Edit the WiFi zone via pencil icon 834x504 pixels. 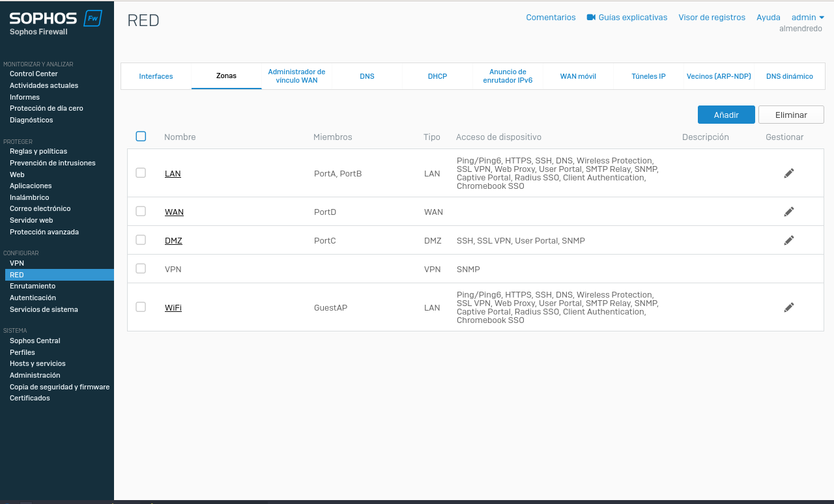pos(788,307)
